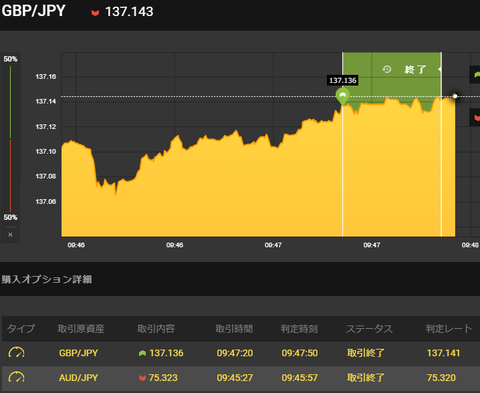Click 取引終了 status in AUD/JPY row

[366, 378]
